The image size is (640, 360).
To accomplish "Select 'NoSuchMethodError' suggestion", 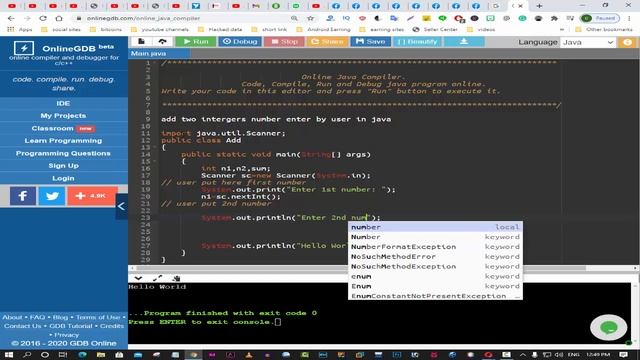I will (435, 256).
